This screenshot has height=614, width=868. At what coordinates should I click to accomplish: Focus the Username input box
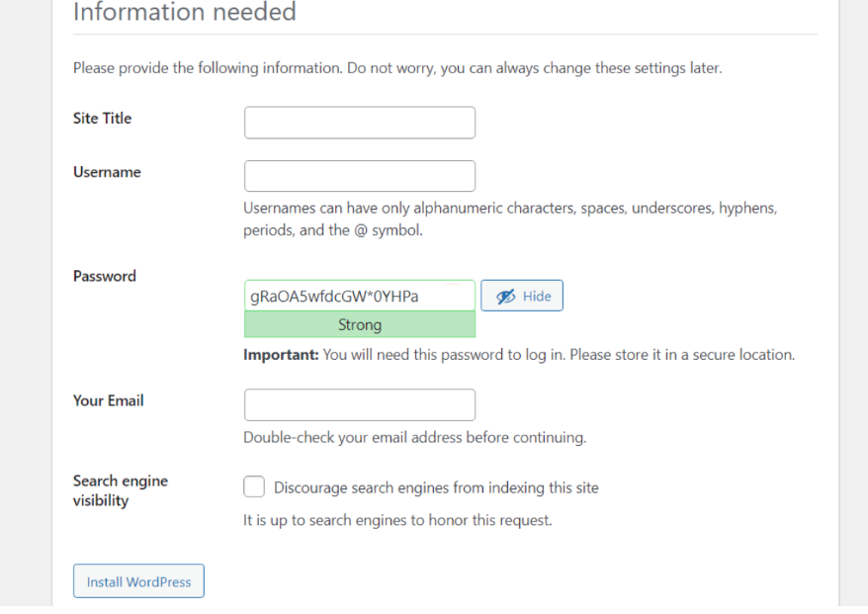[359, 175]
